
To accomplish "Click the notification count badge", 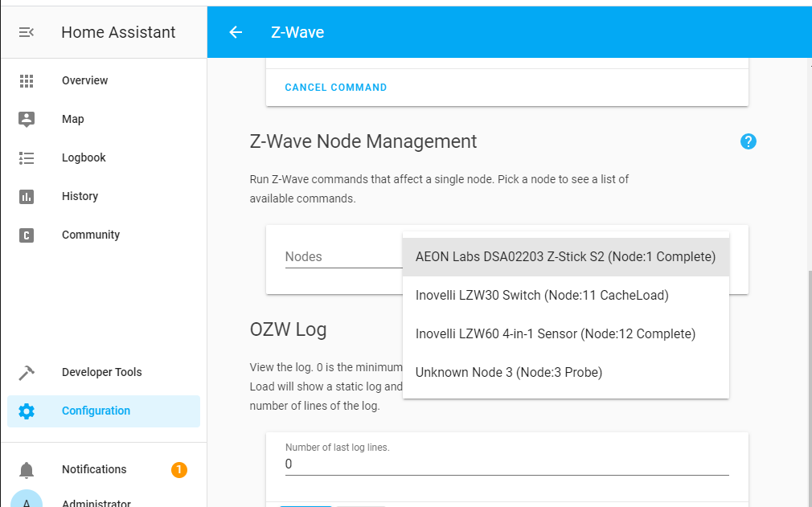I will point(179,470).
